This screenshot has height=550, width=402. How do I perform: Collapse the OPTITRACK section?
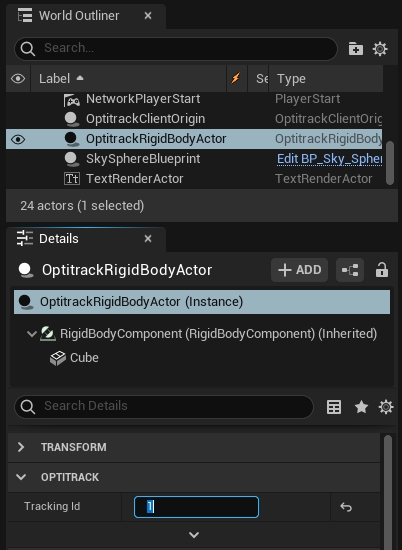21,477
